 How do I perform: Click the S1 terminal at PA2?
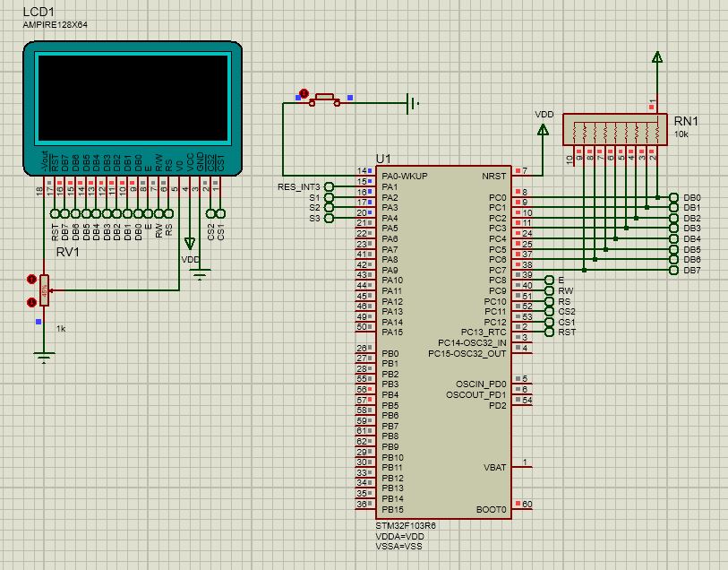coord(329,197)
